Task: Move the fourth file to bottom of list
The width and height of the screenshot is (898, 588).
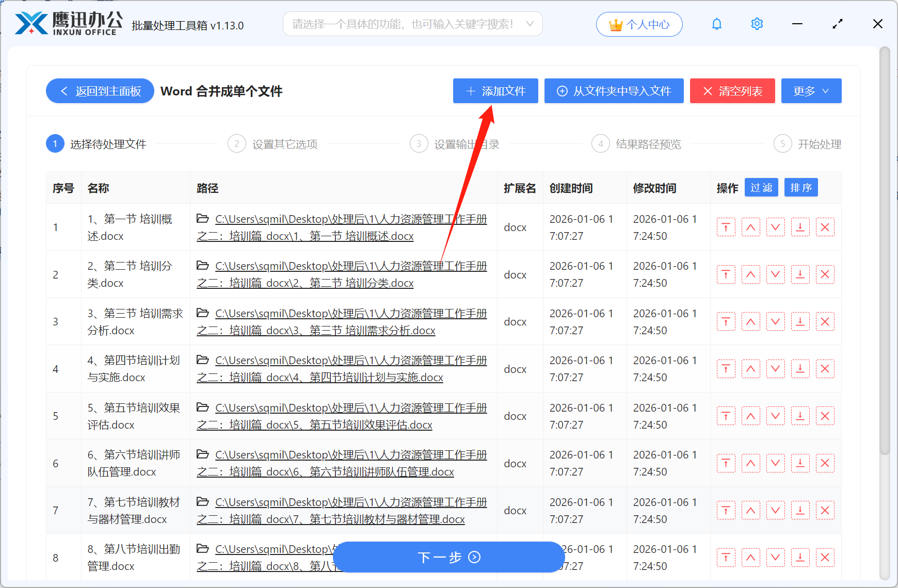Action: (800, 368)
